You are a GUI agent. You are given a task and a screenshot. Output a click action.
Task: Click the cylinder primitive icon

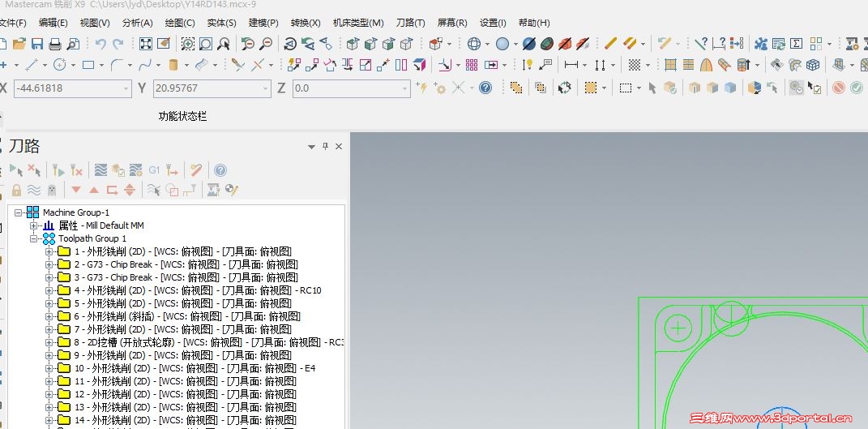tap(173, 66)
